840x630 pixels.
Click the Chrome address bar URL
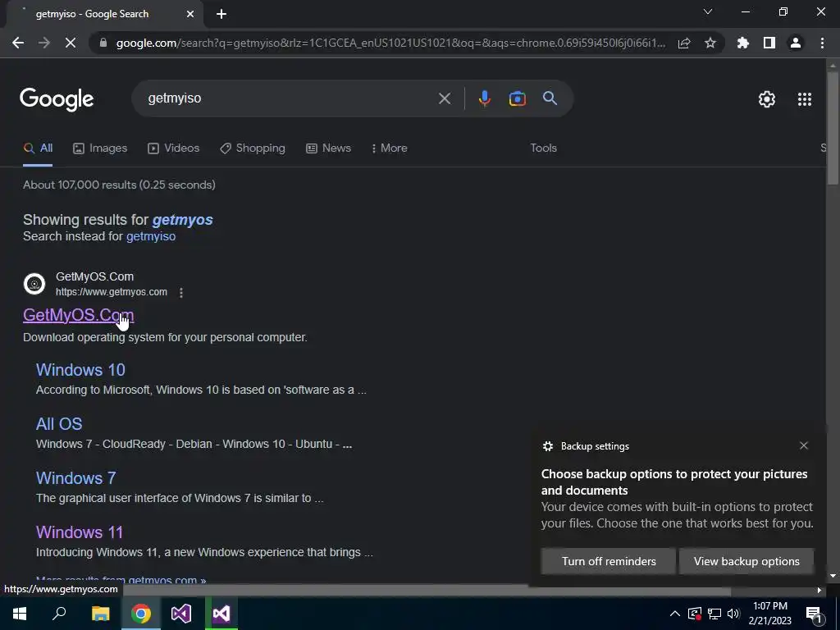coord(390,43)
